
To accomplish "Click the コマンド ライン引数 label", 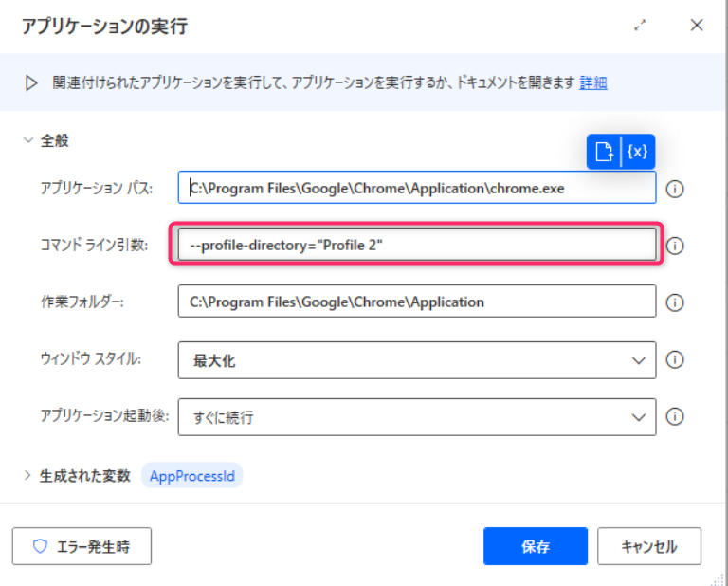I will coord(94,245).
